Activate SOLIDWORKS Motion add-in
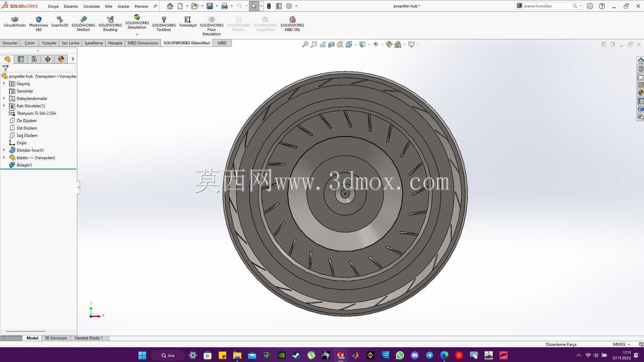 [83, 24]
